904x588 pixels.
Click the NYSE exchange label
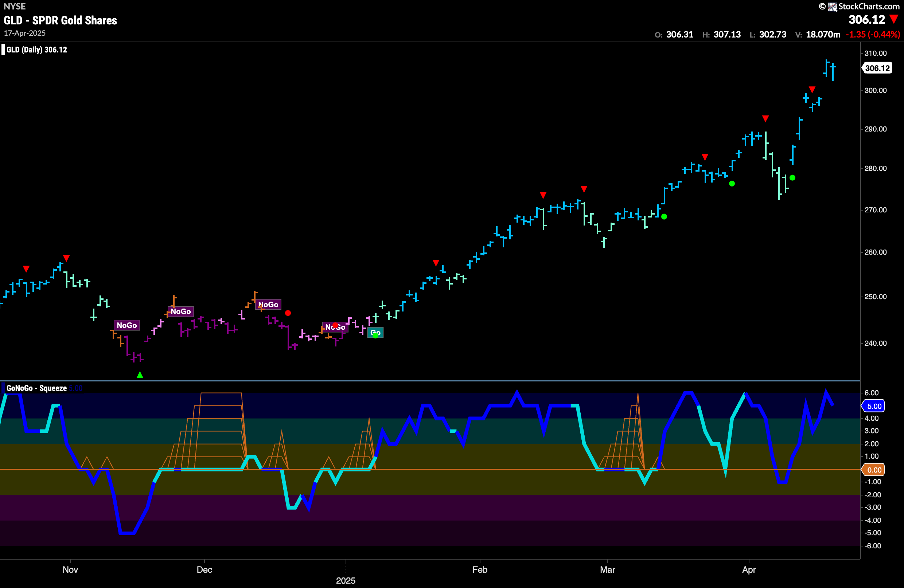tap(15, 6)
